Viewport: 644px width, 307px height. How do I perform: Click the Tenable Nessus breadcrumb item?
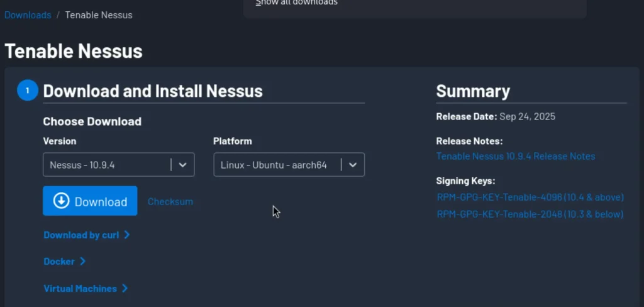(99, 14)
